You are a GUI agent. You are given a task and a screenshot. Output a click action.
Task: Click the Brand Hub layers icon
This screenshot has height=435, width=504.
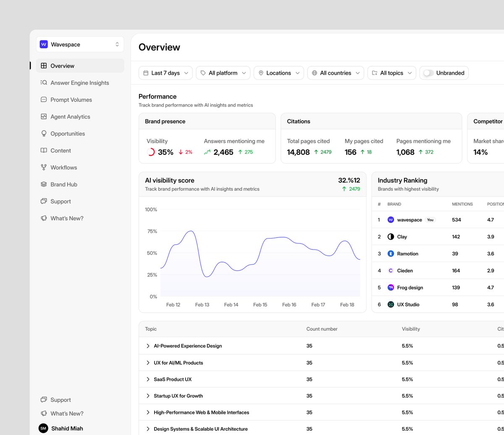[44, 184]
